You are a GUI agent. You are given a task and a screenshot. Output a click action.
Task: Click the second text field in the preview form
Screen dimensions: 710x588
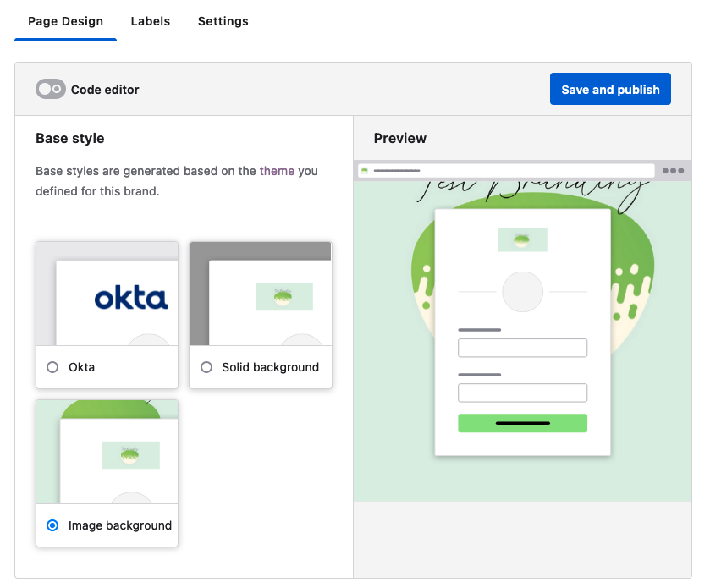coord(522,393)
